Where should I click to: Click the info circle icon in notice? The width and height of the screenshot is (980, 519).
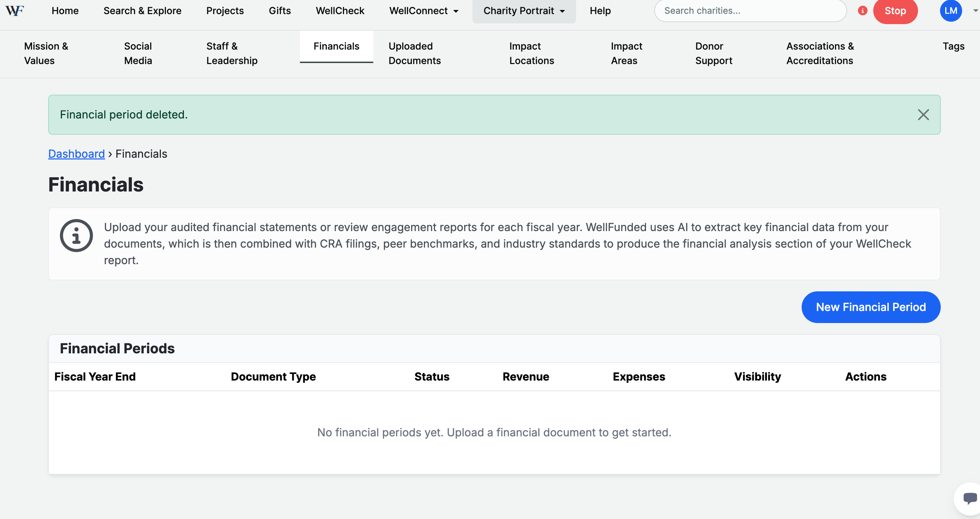(76, 236)
